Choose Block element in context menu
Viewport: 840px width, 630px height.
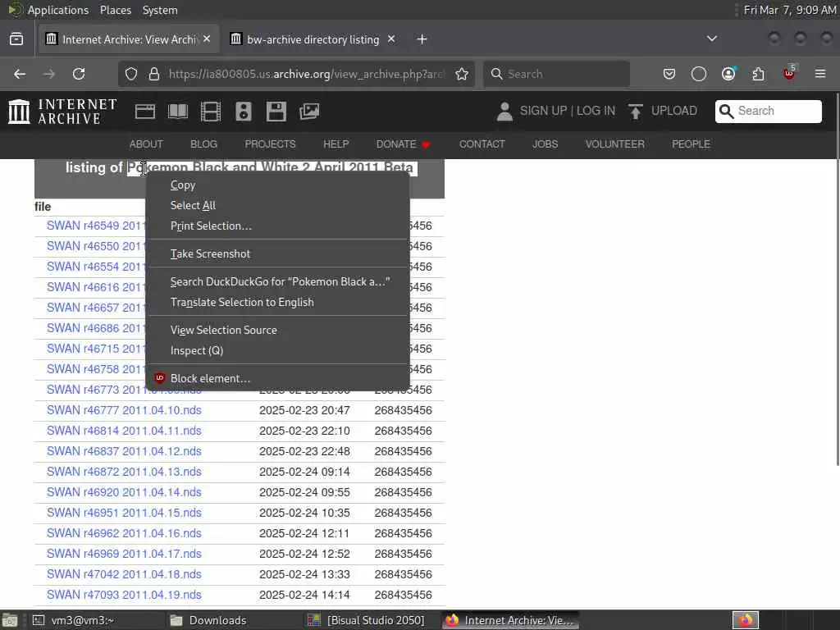point(277,378)
